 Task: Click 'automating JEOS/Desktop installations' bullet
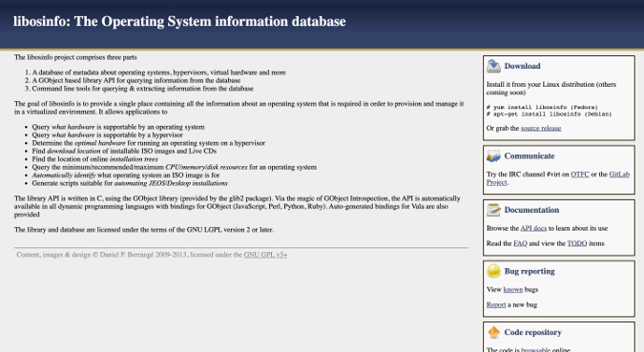coord(130,183)
